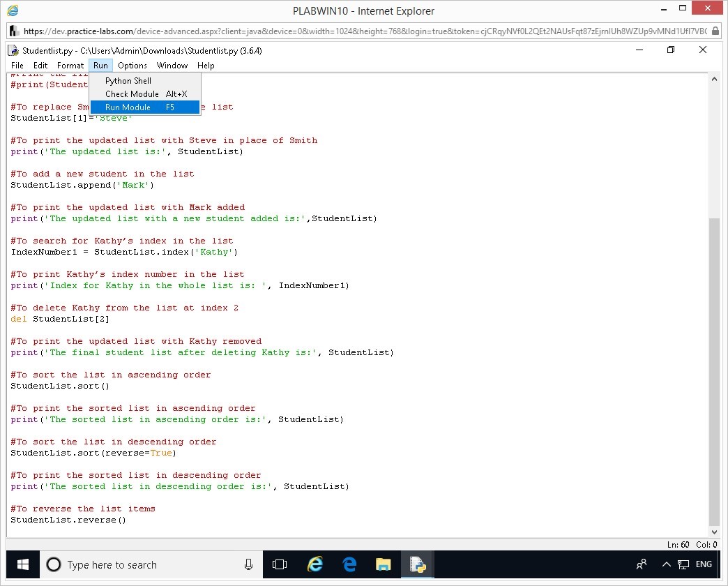This screenshot has height=586, width=728.
Task: Launch Microsoft Edge from the taskbar
Action: pyautogui.click(x=349, y=564)
